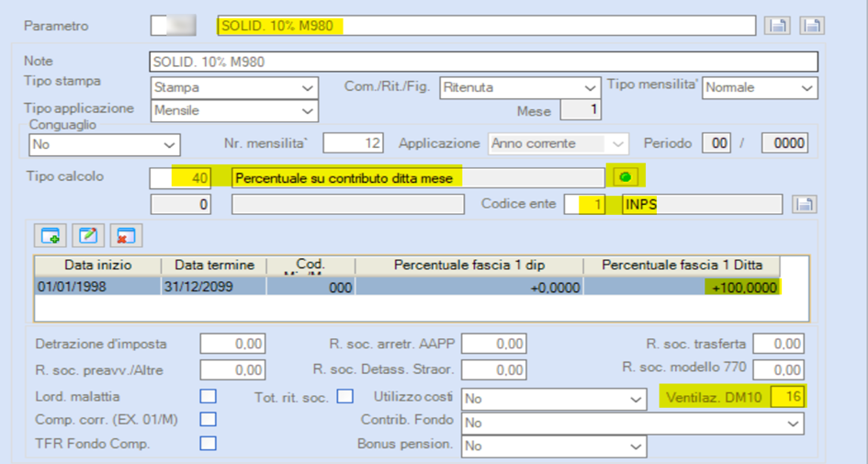Image resolution: width=868 pixels, height=464 pixels.
Task: Click the R. soc. Detass. Straor. field
Action: pos(494,370)
